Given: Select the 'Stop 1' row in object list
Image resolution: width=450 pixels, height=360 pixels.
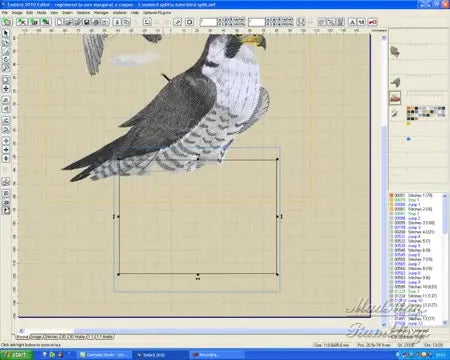Looking at the screenshot, I should (416, 200).
